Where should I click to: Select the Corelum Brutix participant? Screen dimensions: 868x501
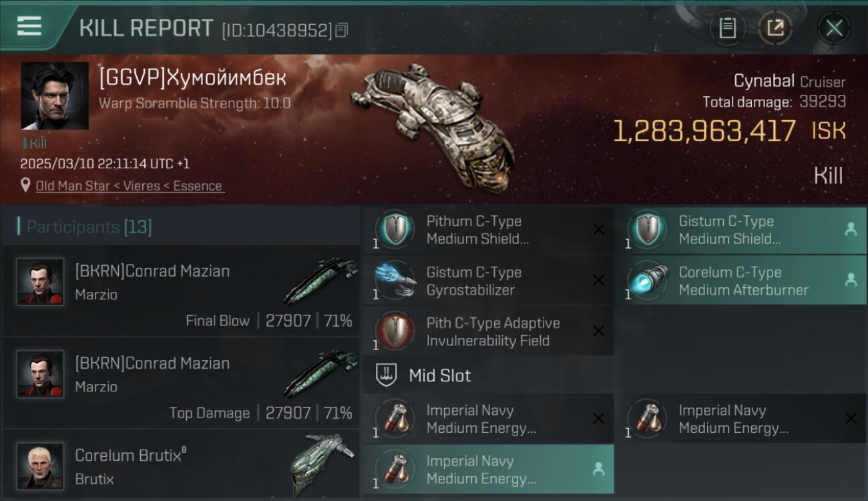click(x=182, y=465)
